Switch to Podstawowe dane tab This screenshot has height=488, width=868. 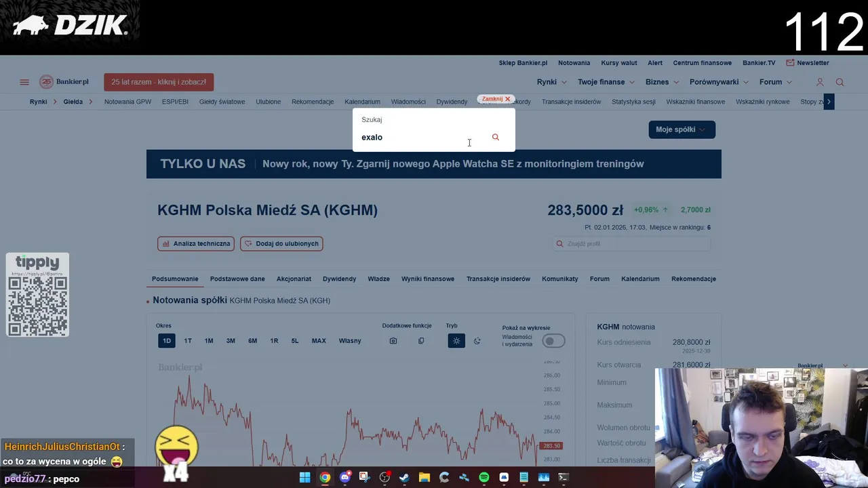tap(237, 279)
